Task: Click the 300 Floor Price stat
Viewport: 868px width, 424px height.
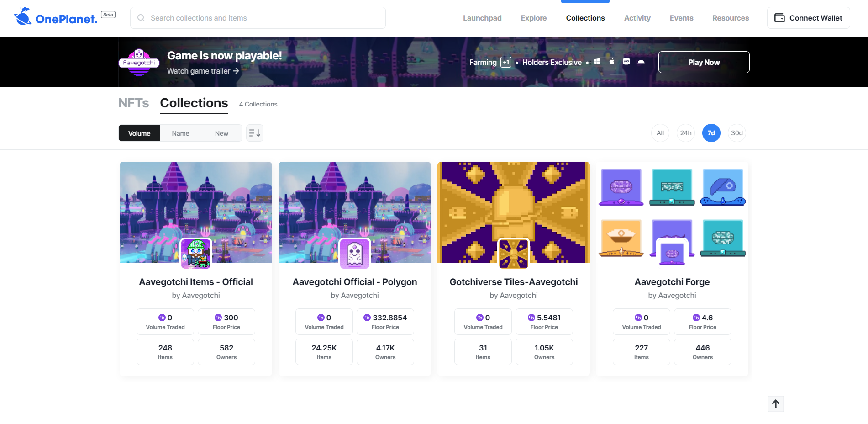Action: pos(226,322)
